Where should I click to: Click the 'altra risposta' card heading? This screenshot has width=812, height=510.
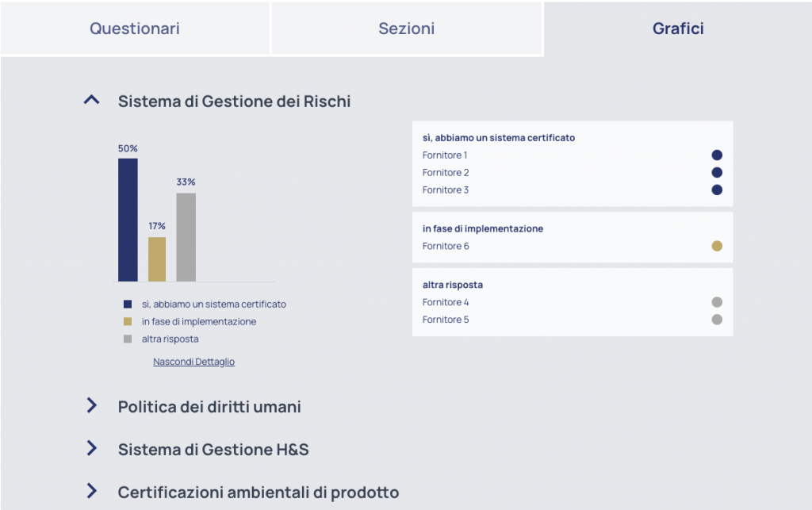453,285
